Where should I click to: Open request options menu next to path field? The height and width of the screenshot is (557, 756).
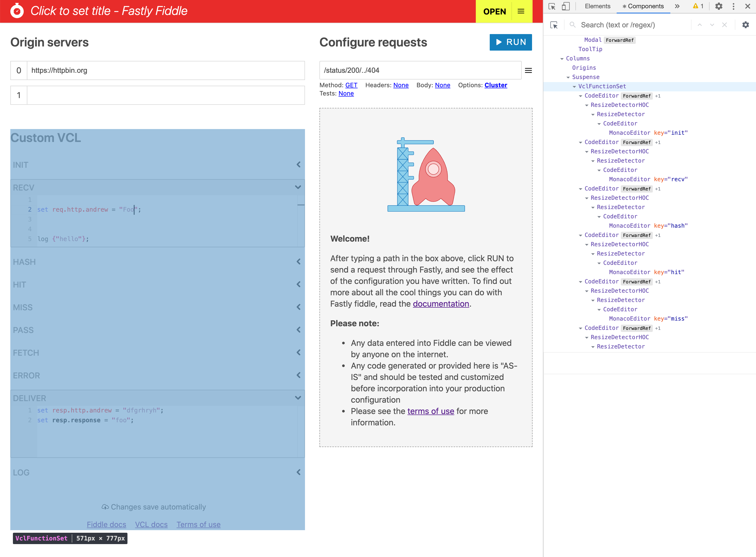click(x=528, y=70)
